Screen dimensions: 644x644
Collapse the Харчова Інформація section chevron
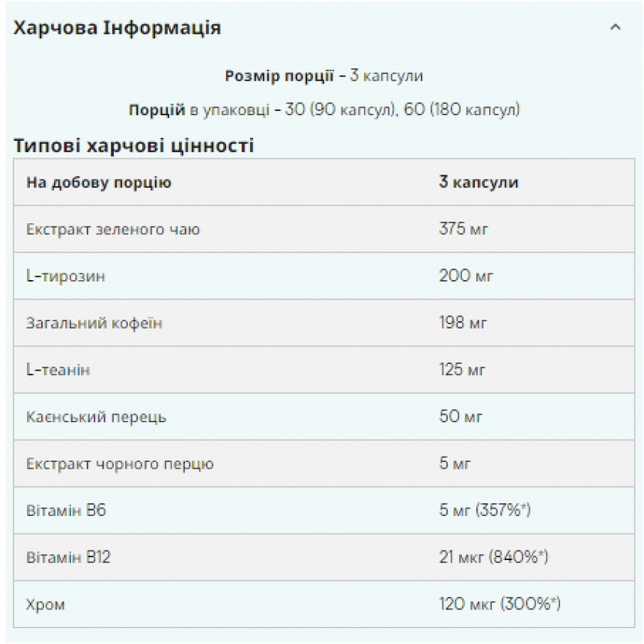(615, 28)
